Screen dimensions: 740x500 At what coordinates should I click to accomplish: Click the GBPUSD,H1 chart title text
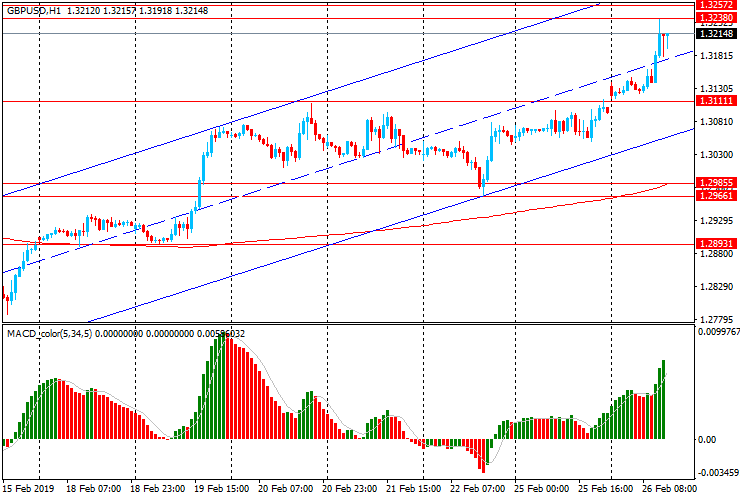34,10
